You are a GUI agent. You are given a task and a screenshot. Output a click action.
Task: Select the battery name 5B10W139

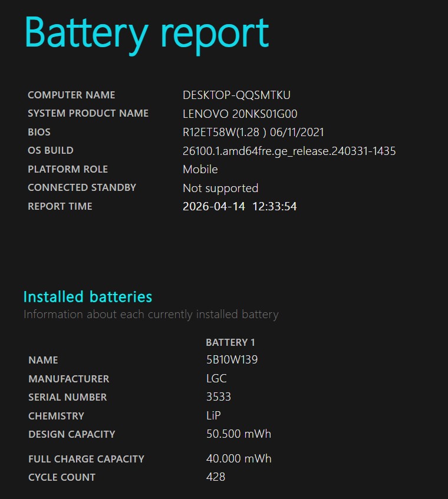232,360
